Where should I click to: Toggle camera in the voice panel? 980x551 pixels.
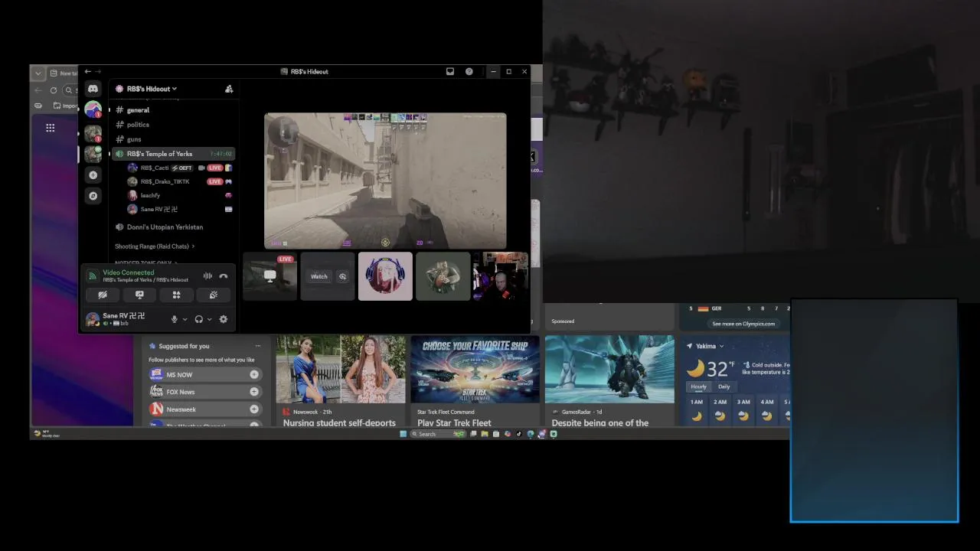(x=103, y=295)
